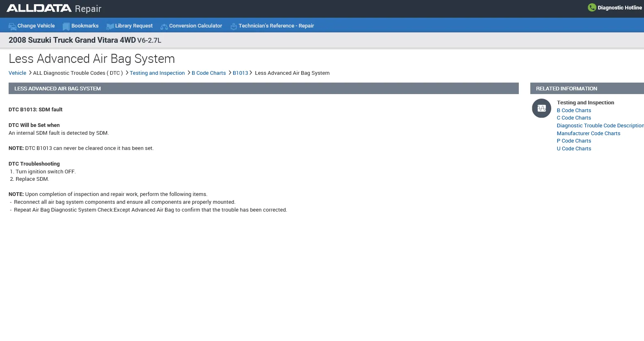
Task: Call the Diagnostic Hotline link
Action: click(620, 8)
